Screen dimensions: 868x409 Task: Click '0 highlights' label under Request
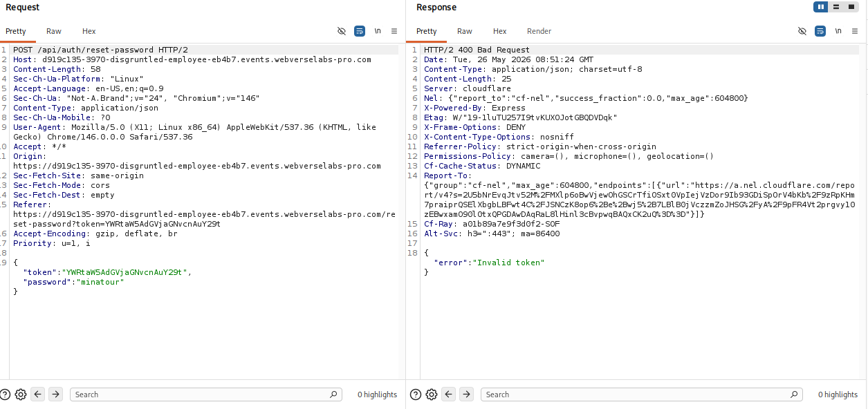377,394
